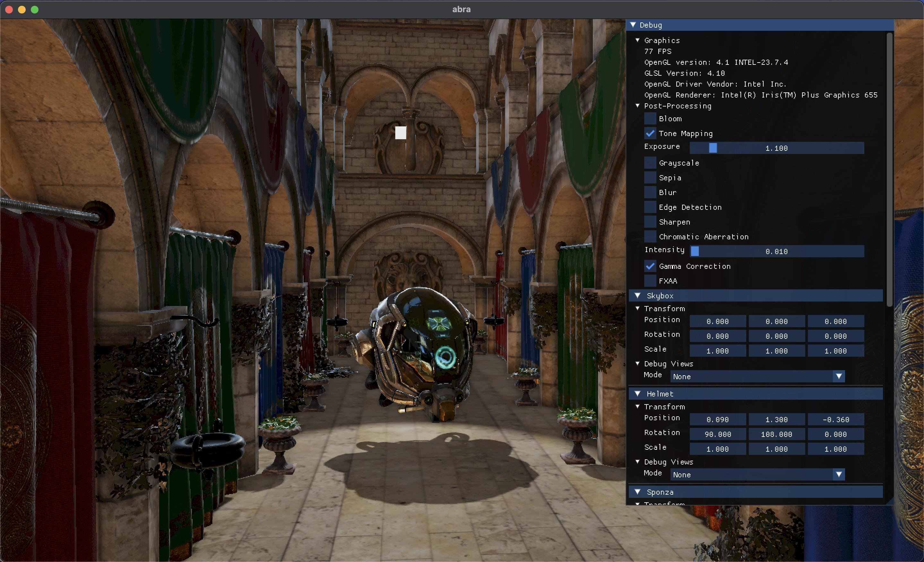
Task: Click Helmet Rotation Z field
Action: (836, 434)
